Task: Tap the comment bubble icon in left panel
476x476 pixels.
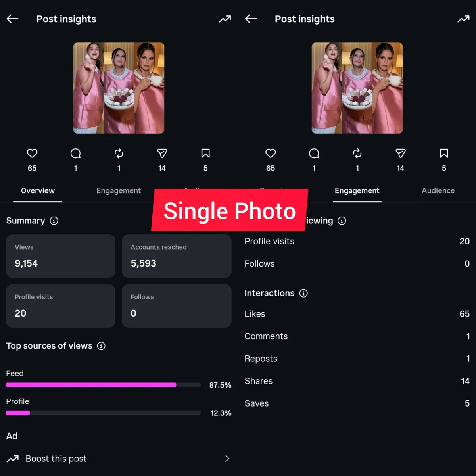Action: 75,154
